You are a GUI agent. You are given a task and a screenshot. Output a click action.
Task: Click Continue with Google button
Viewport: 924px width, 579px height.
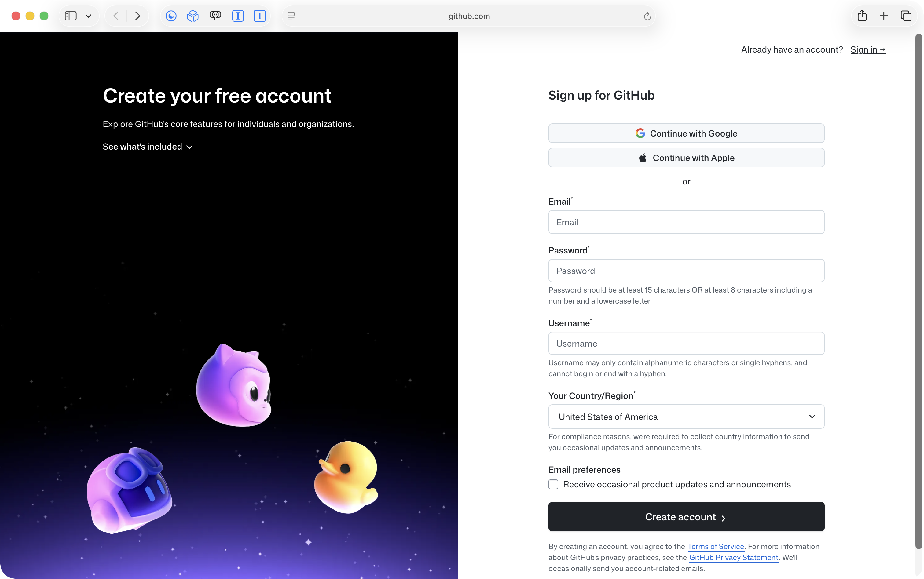click(686, 133)
